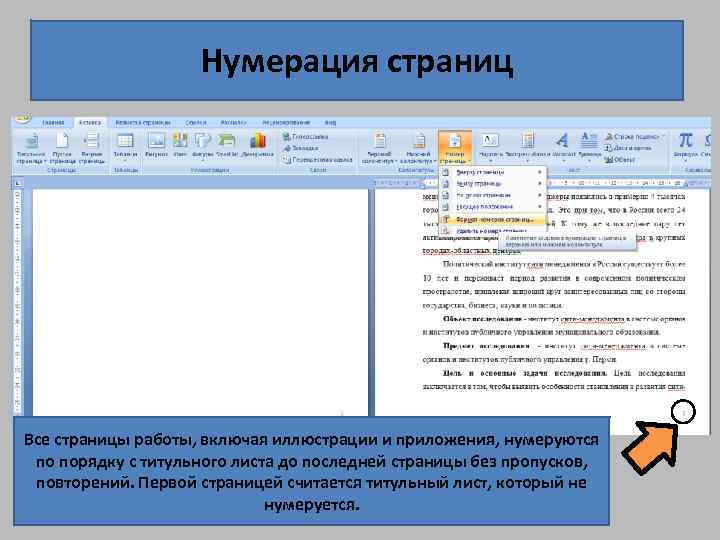Screen dimensions: 720x540
Task: Open the Footer (Нижний колонтитул) dropdown
Action: coord(418,148)
